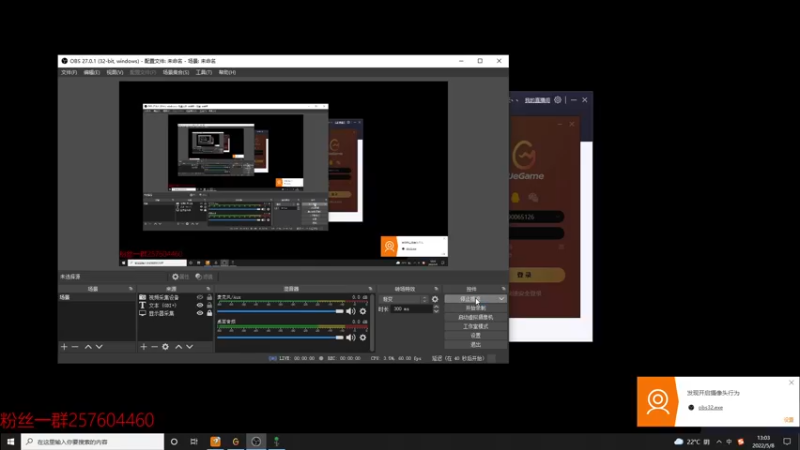
Task: Open the 视图(V) menu in OBS
Action: (114, 72)
